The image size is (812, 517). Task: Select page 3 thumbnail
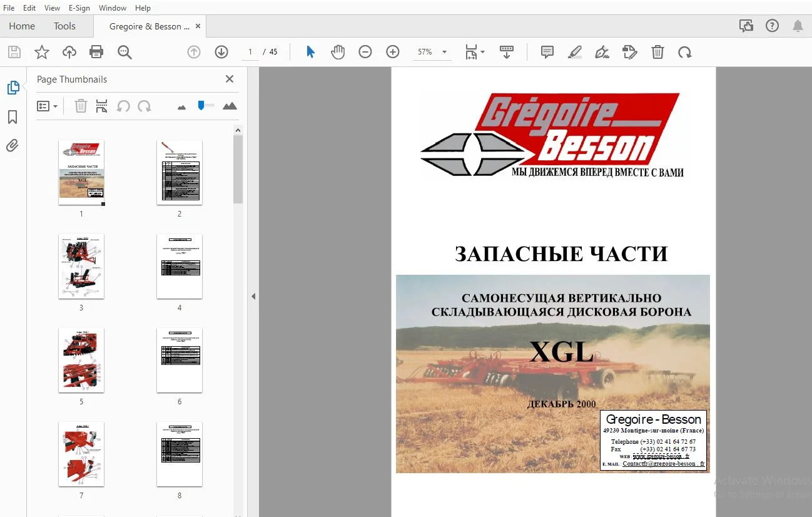[81, 266]
